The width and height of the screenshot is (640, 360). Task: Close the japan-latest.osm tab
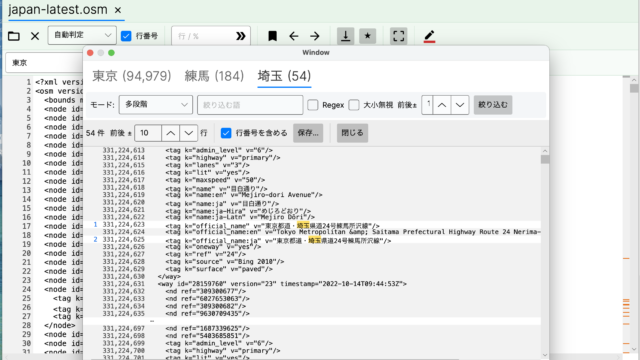click(x=118, y=10)
